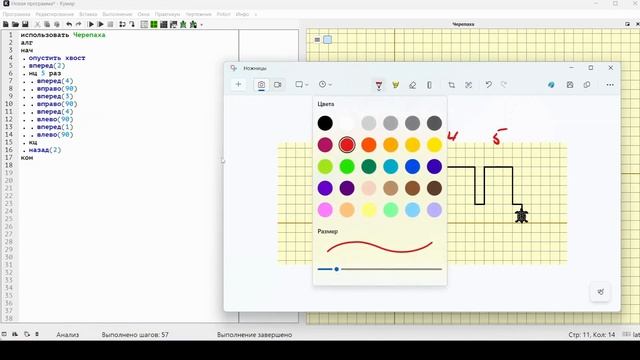Image resolution: width=640 pixels, height=360 pixels.
Task: Click the hamburger menu icon in Черепаха window
Action: (317, 40)
